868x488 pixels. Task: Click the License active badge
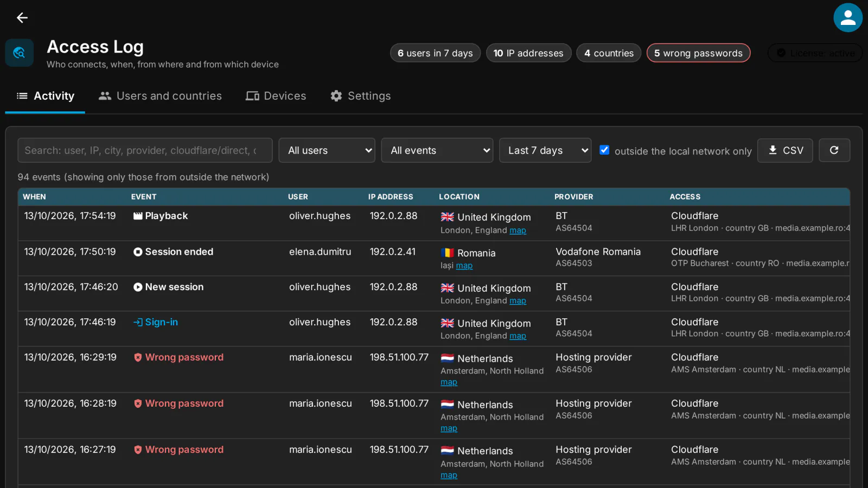point(815,53)
